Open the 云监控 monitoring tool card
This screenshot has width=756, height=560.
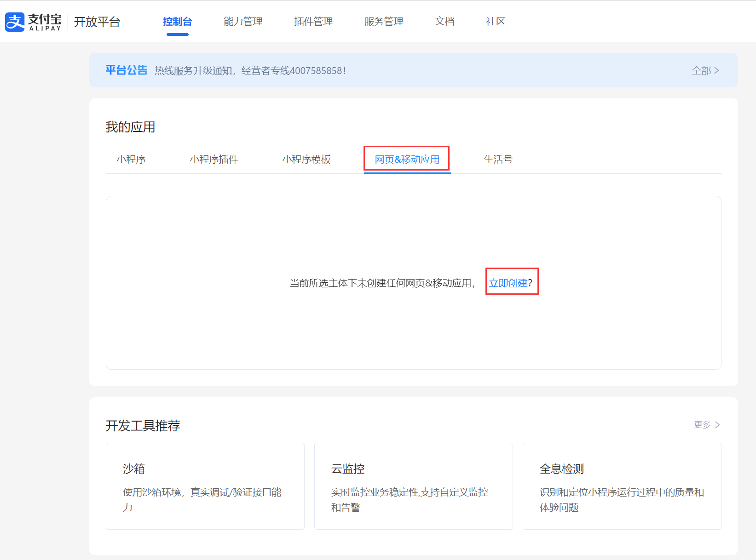pyautogui.click(x=413, y=486)
